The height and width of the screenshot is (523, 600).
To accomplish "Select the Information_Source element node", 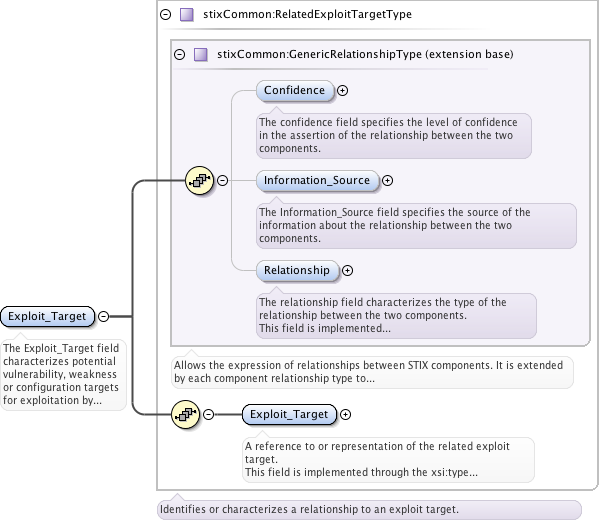I will (317, 181).
